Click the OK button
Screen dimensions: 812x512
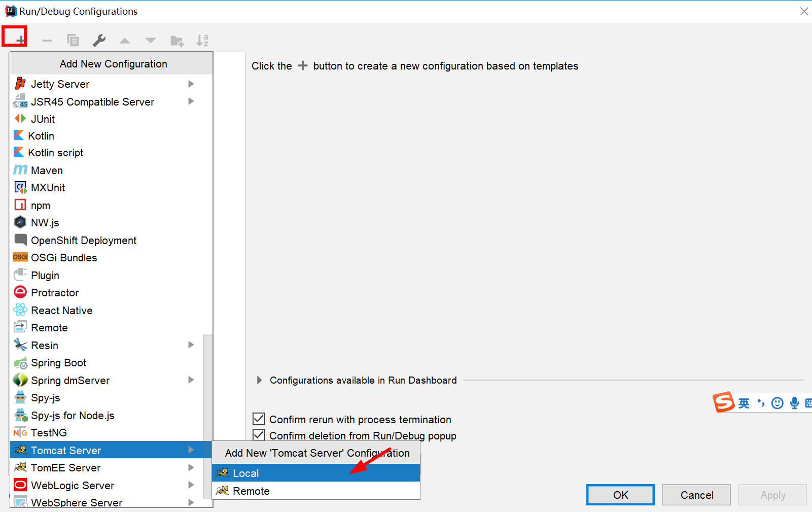pos(620,495)
